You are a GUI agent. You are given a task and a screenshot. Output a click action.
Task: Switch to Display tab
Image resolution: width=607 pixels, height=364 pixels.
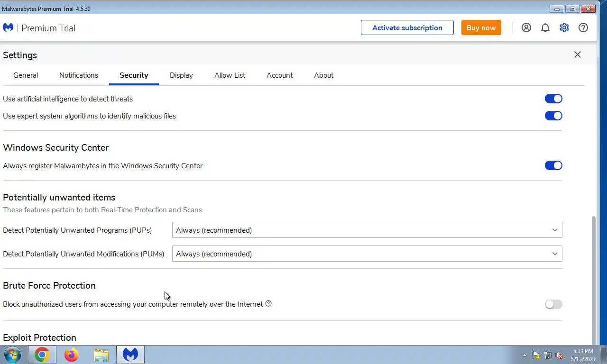181,75
